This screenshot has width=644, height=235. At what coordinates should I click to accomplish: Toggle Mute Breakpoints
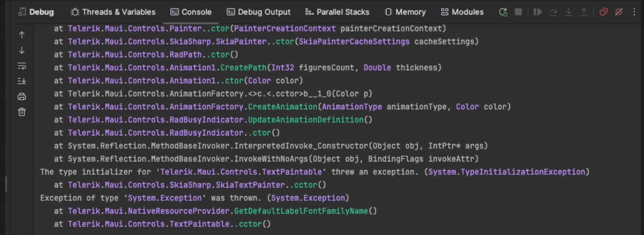pos(619,12)
